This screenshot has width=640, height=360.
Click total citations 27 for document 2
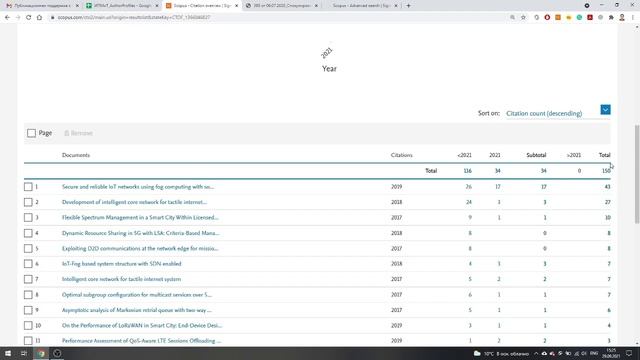point(607,202)
